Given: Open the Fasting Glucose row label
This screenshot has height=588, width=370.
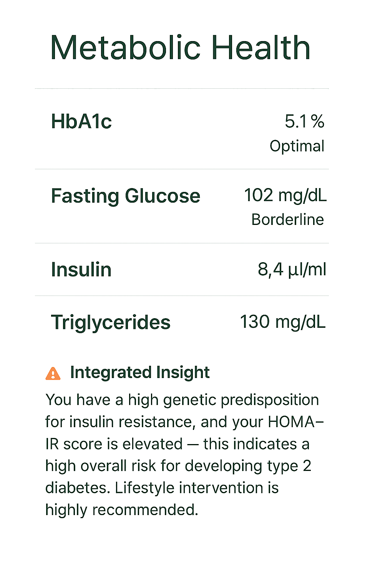Looking at the screenshot, I should [126, 196].
